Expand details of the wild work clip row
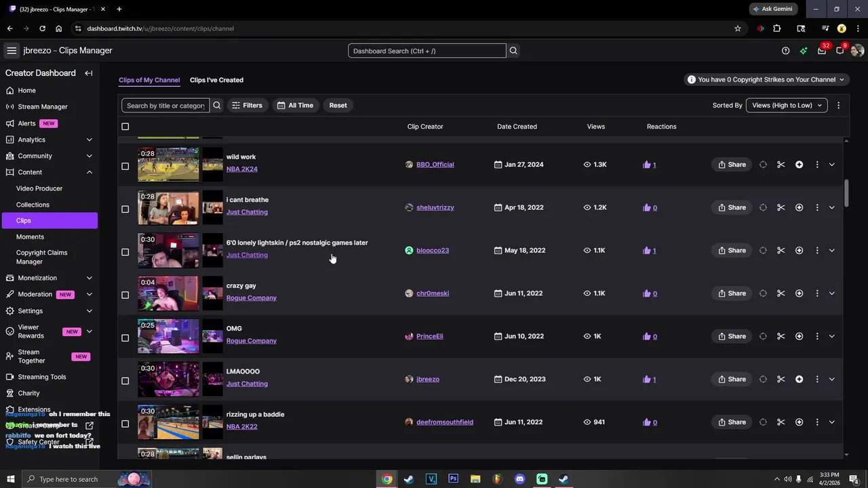The height and width of the screenshot is (488, 868). tap(831, 165)
